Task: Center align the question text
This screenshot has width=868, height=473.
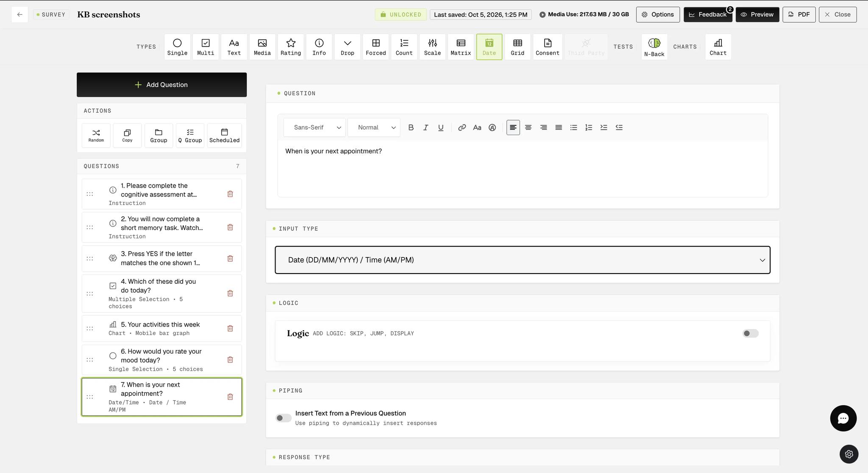Action: (x=528, y=127)
